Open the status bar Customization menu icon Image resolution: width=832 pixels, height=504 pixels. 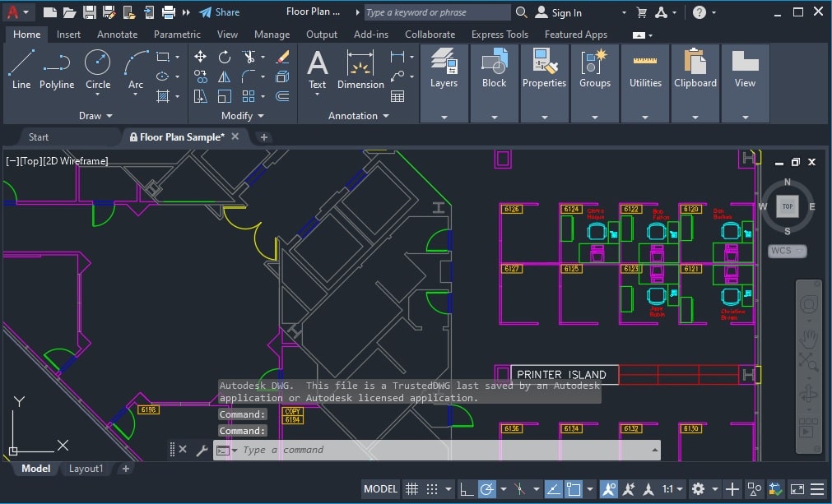818,488
